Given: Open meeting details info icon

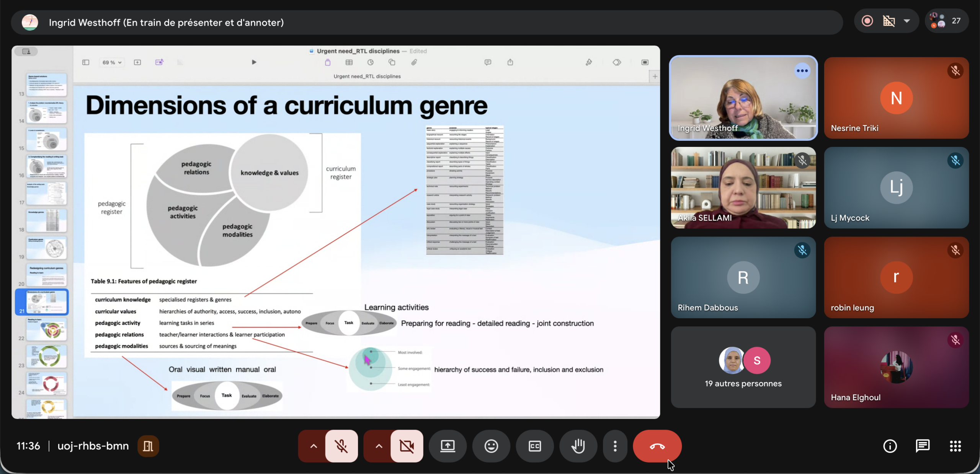Looking at the screenshot, I should 890,446.
